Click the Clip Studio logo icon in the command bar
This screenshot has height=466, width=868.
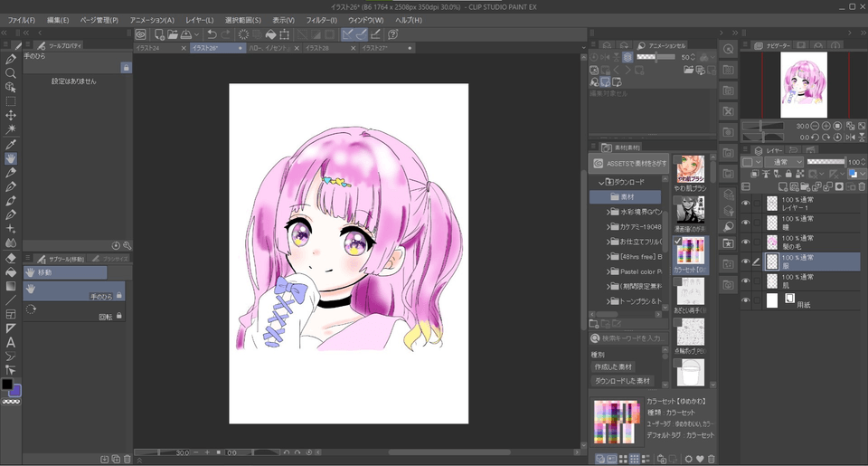point(141,34)
